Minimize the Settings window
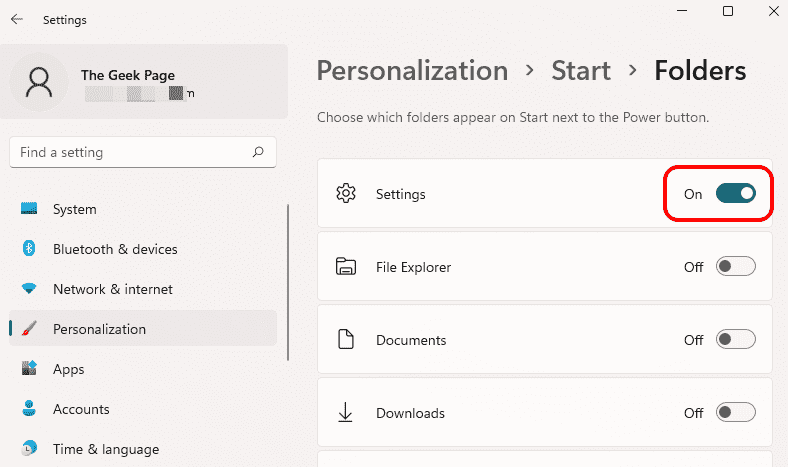788x467 pixels. (x=682, y=11)
